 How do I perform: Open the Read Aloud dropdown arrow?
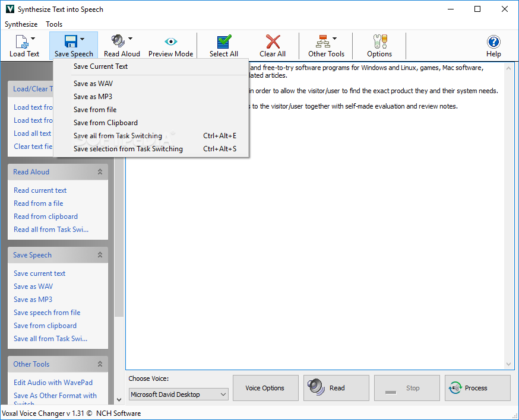pyautogui.click(x=131, y=39)
